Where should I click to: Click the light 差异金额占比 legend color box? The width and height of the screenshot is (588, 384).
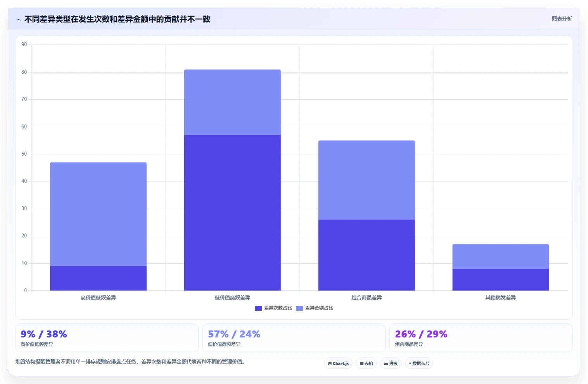point(299,308)
